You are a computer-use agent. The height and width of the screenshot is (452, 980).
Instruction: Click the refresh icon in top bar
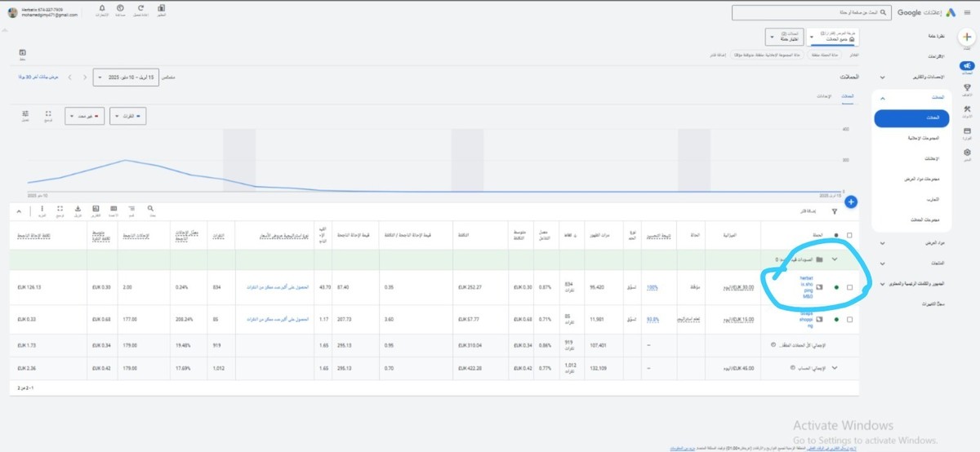(141, 9)
